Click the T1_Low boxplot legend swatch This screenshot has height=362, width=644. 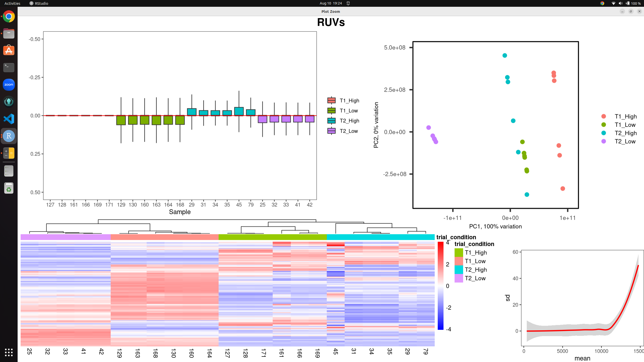pos(331,110)
